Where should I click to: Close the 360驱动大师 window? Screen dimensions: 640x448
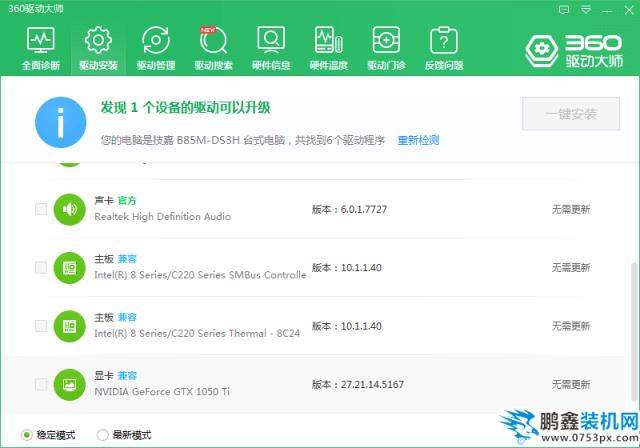pyautogui.click(x=629, y=10)
